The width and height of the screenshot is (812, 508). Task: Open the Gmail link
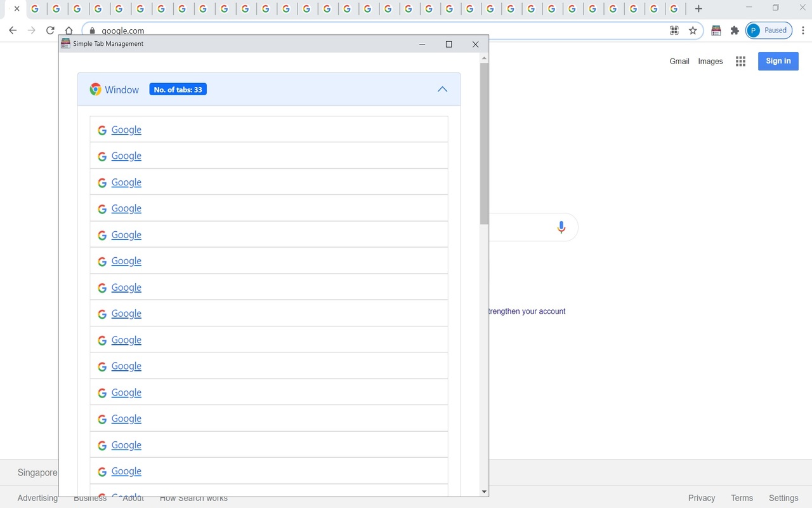click(x=679, y=61)
